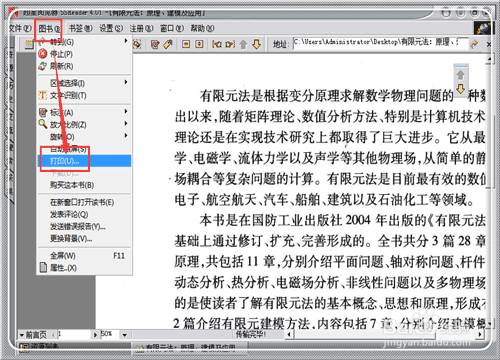
Task: Click the go arrow beside address field
Action: point(475,43)
